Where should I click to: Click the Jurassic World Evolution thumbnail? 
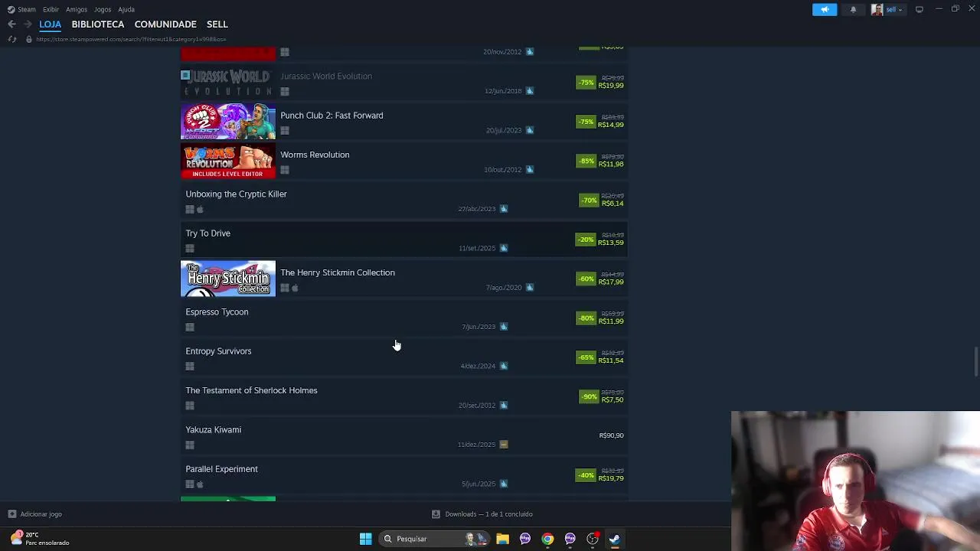[x=228, y=83]
